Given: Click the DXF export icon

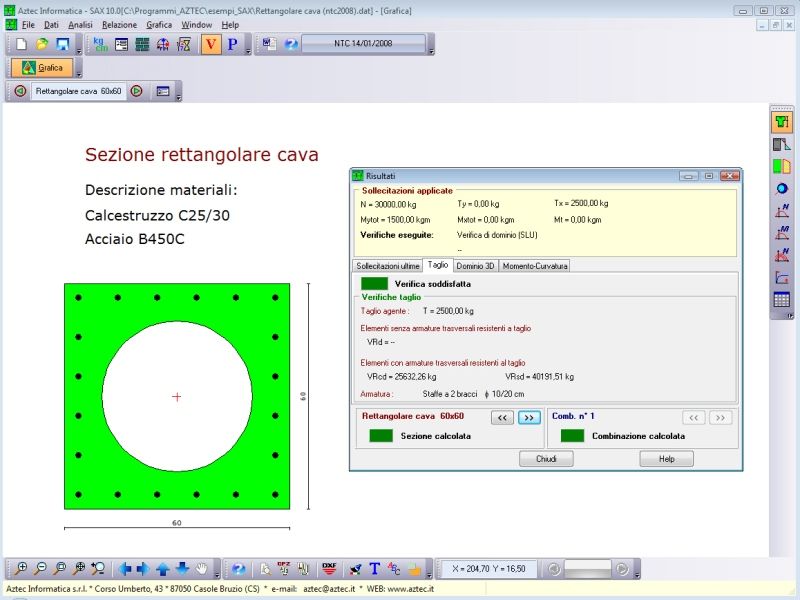Looking at the screenshot, I should tap(329, 568).
